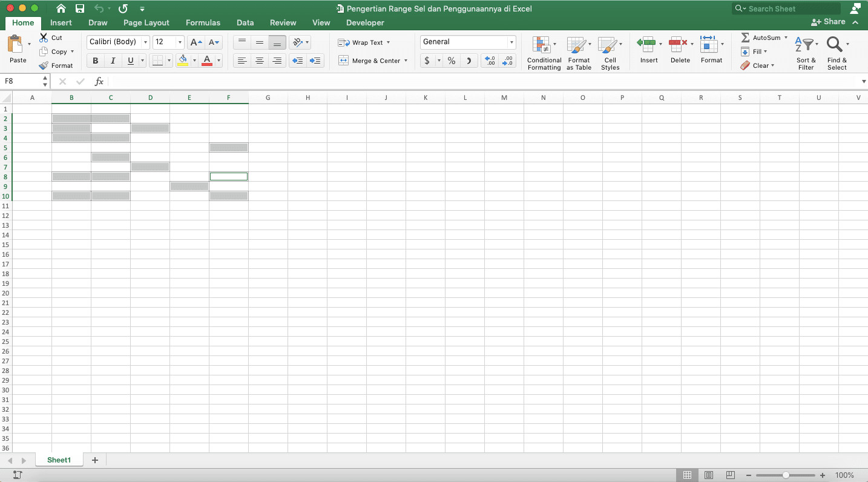Switch to the Page Layout tab

146,22
